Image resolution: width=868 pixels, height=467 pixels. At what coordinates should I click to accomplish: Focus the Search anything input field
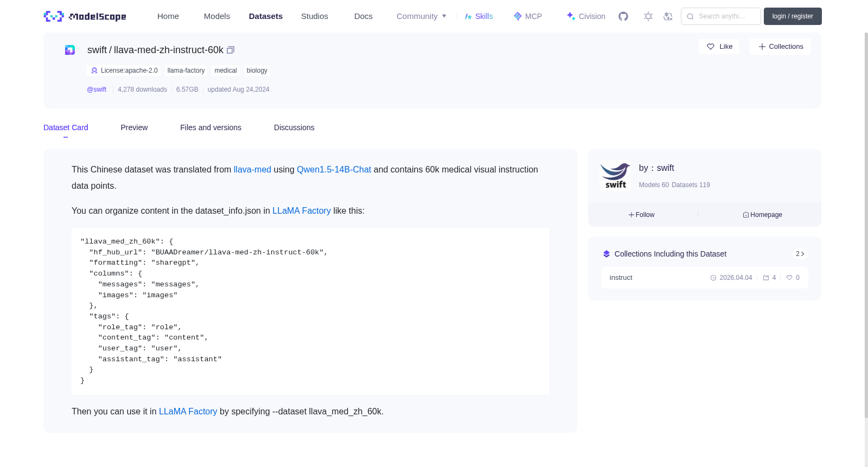tap(721, 16)
